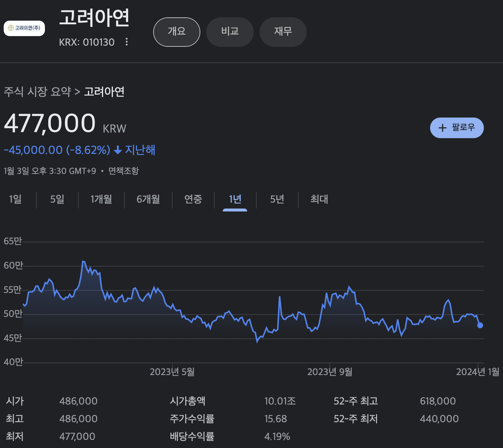Viewport: 503px width, 448px height.
Task: Show the 1일 chart range
Action: tap(15, 199)
